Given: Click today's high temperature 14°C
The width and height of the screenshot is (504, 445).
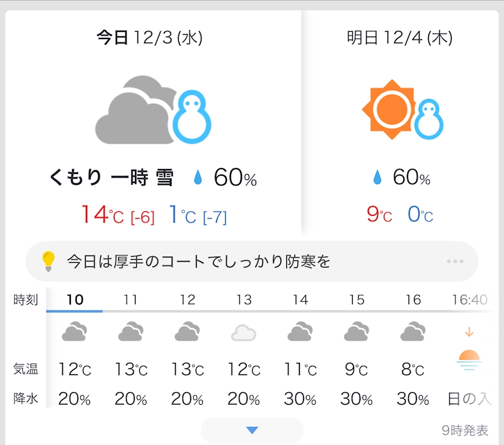Looking at the screenshot, I should 102,215.
